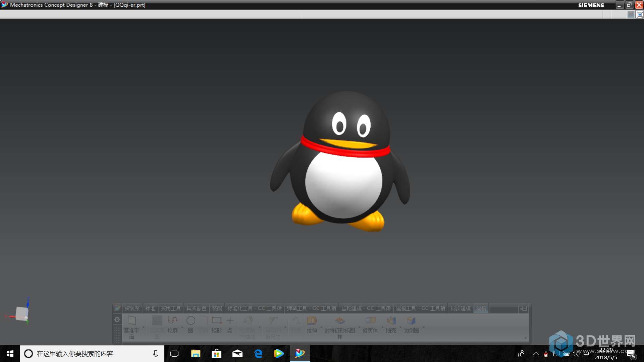
Task: Click the QQ penguin tray icon
Action: point(546,354)
